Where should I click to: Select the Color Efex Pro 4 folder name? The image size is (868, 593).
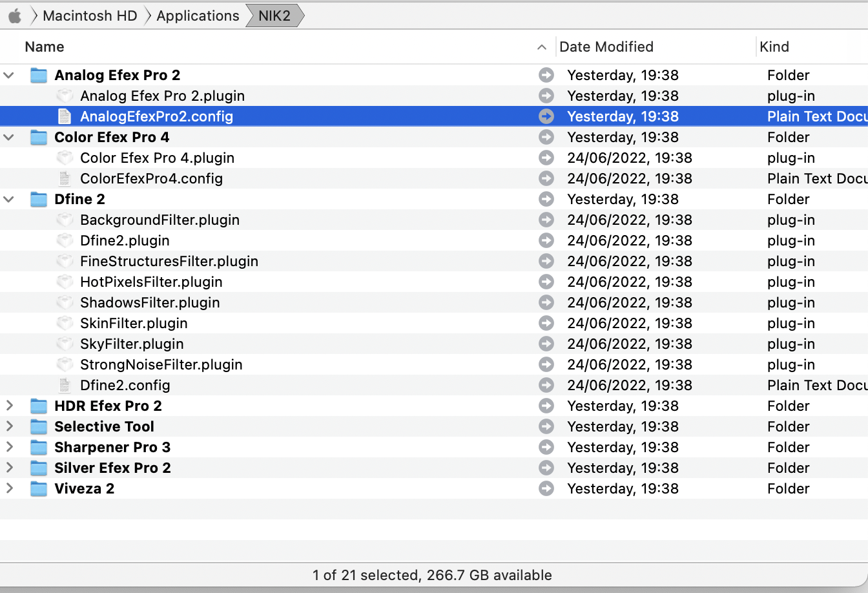pyautogui.click(x=112, y=137)
